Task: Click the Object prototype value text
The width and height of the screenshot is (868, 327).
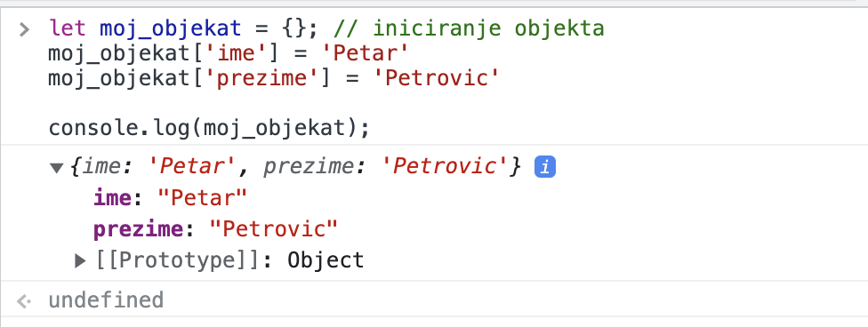Action: (x=325, y=260)
